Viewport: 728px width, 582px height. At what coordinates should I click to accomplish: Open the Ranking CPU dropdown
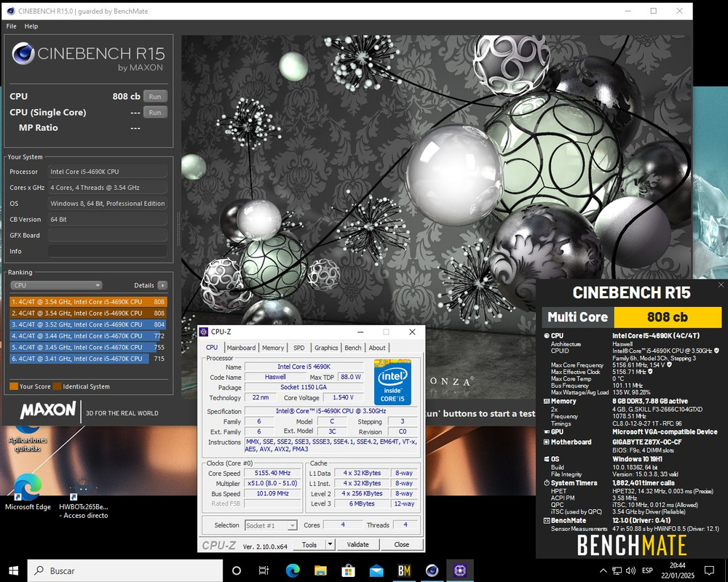pyautogui.click(x=56, y=285)
